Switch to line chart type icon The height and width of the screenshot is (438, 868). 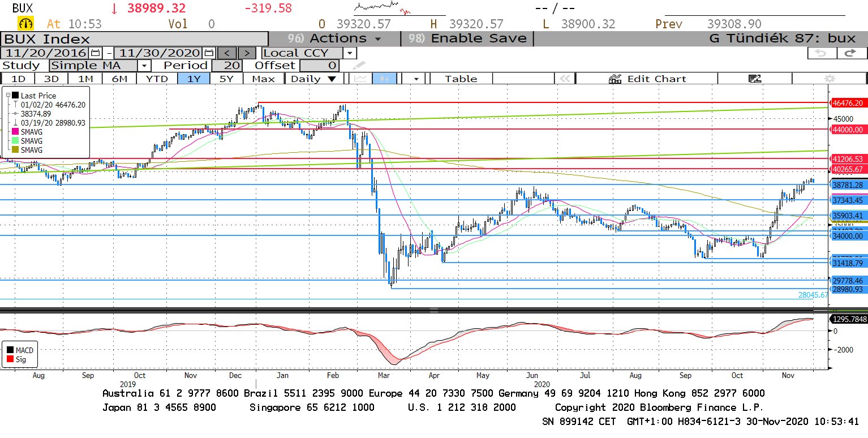point(359,79)
